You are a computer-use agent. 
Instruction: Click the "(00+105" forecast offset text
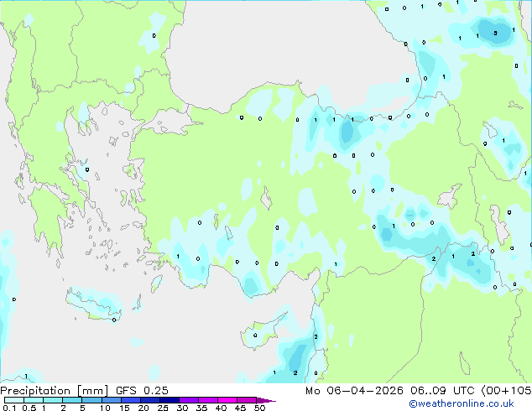(506, 391)
